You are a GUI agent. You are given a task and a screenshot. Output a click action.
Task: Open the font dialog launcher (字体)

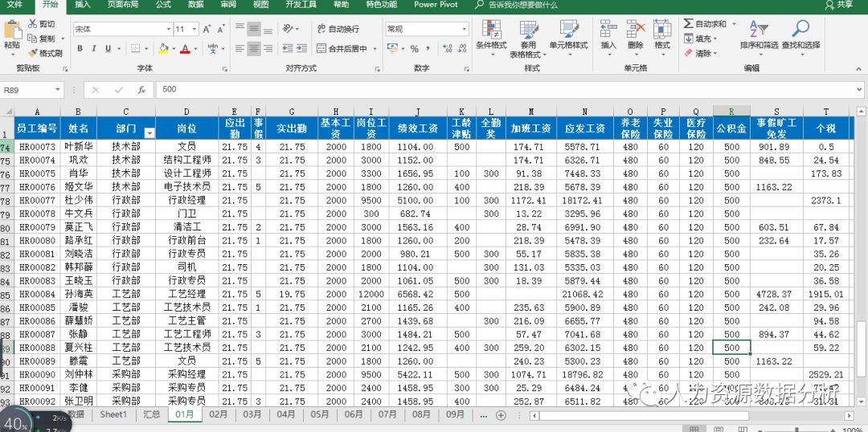(225, 69)
